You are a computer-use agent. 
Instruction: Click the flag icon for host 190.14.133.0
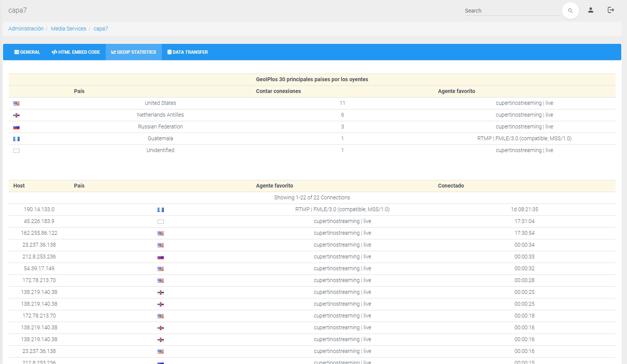click(x=161, y=210)
